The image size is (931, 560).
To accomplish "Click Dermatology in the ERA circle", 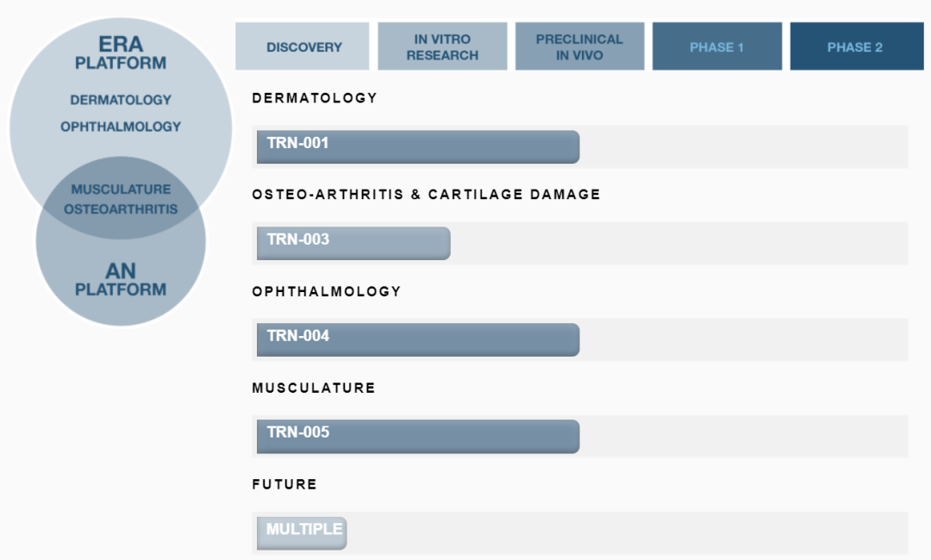I will coord(121,100).
